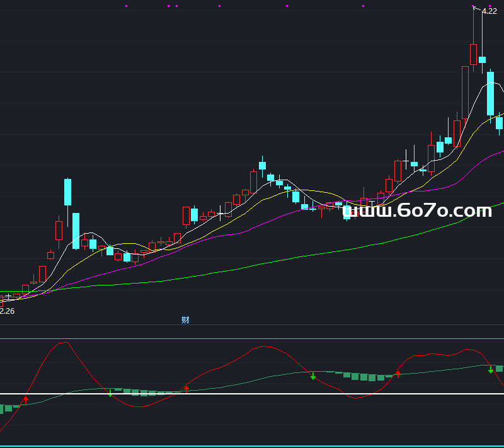Viewport: 504px width, 448px height.
Task: Click the 4.22 high price label
Action: point(490,11)
